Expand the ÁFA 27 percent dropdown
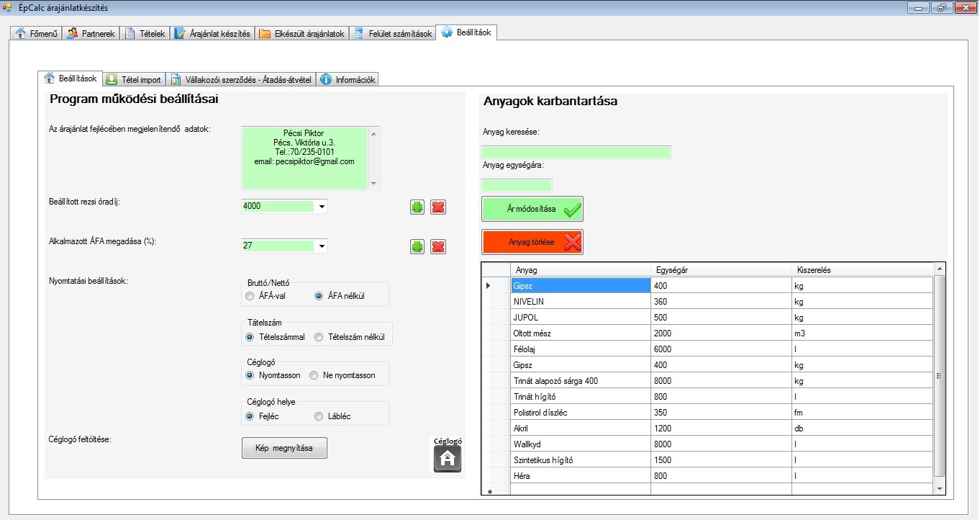980x520 pixels. point(322,246)
